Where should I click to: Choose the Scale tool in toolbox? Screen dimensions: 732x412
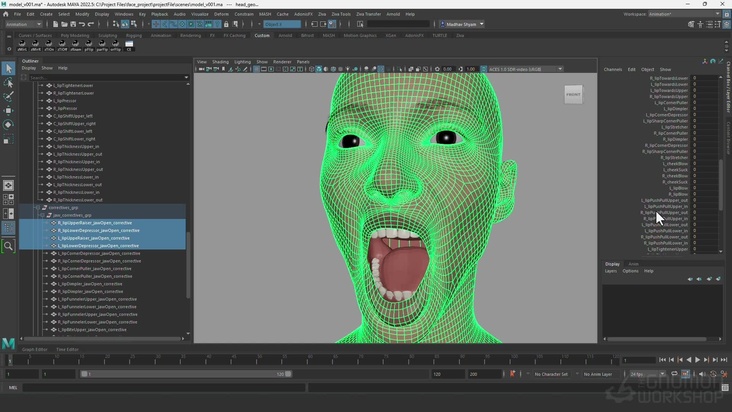pos(8,139)
